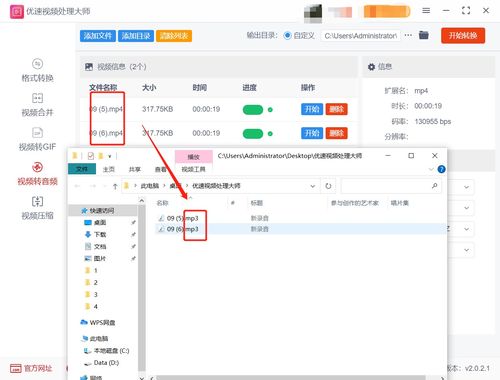Open 官方网址 link at bottom left
Image resolution: width=500 pixels, height=380 pixels.
coord(31,368)
